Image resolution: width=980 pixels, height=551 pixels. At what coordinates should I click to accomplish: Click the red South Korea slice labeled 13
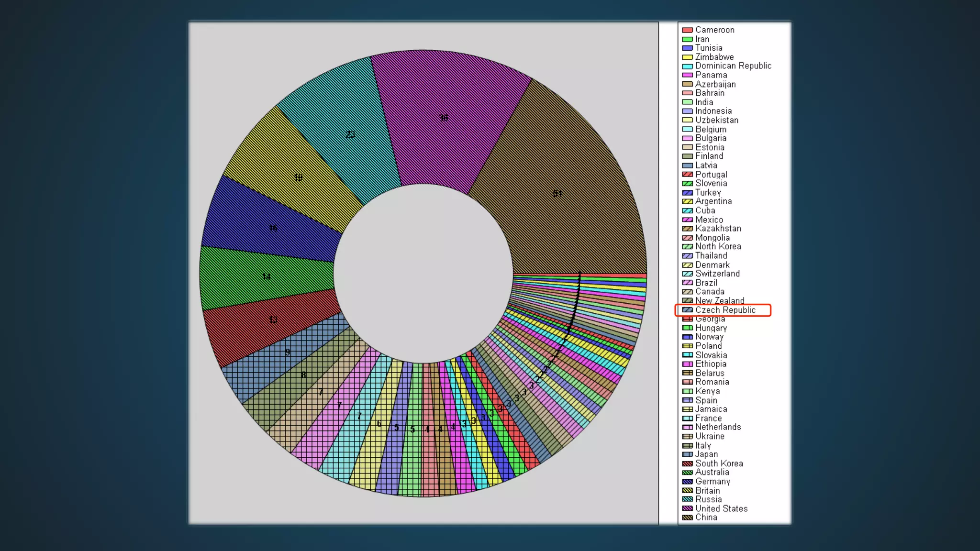273,320
